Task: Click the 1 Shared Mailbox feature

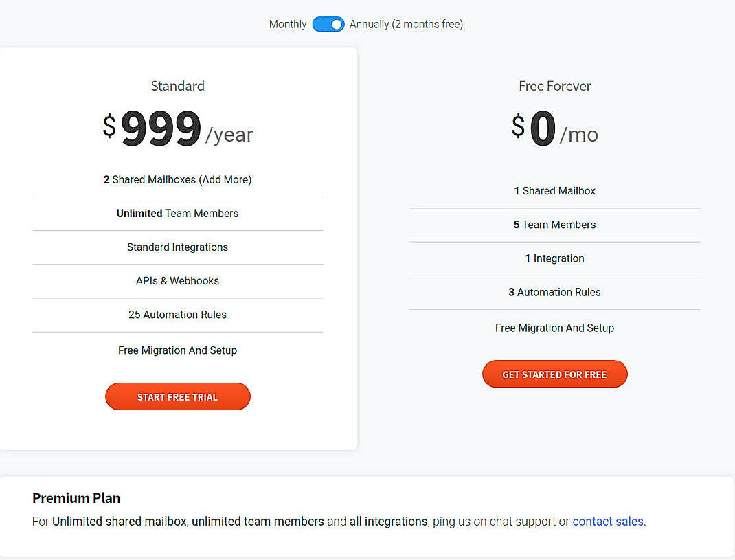Action: (x=554, y=190)
